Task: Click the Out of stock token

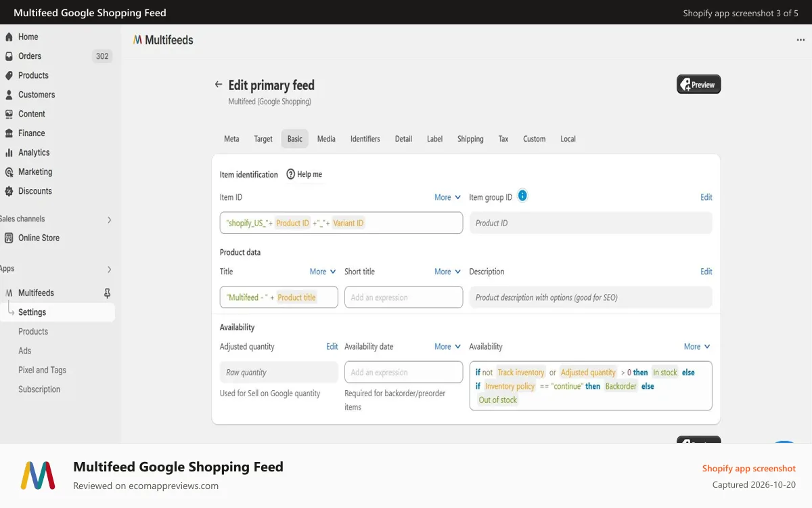Action: (498, 400)
